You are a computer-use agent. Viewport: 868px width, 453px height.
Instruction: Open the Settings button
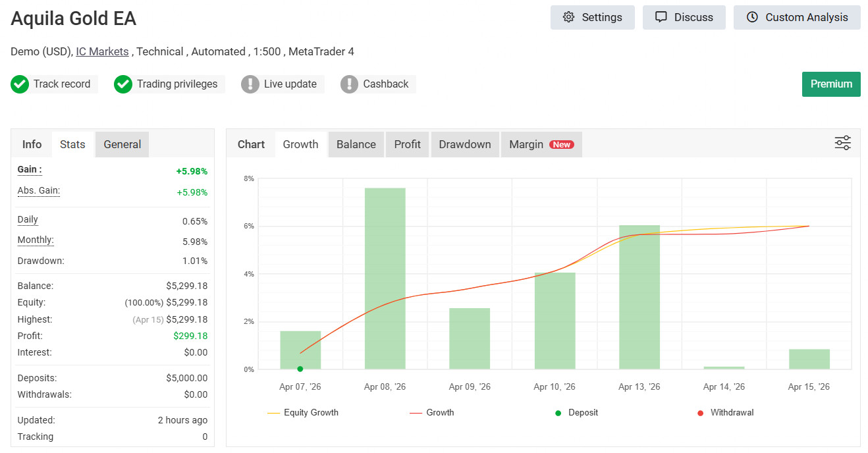coord(592,17)
